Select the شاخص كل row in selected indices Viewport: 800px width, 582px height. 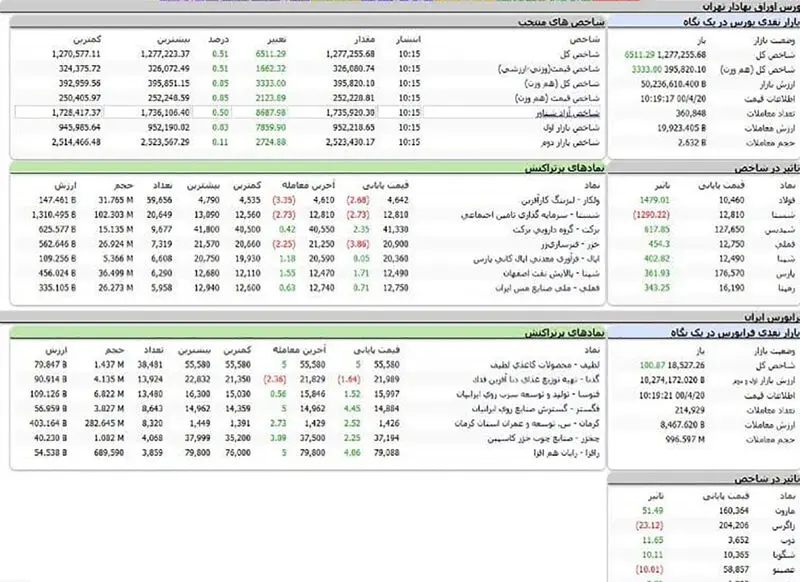coord(308,54)
